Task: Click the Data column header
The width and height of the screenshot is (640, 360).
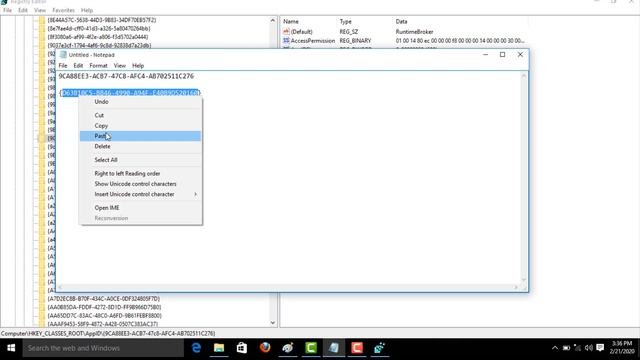Action: [401, 21]
